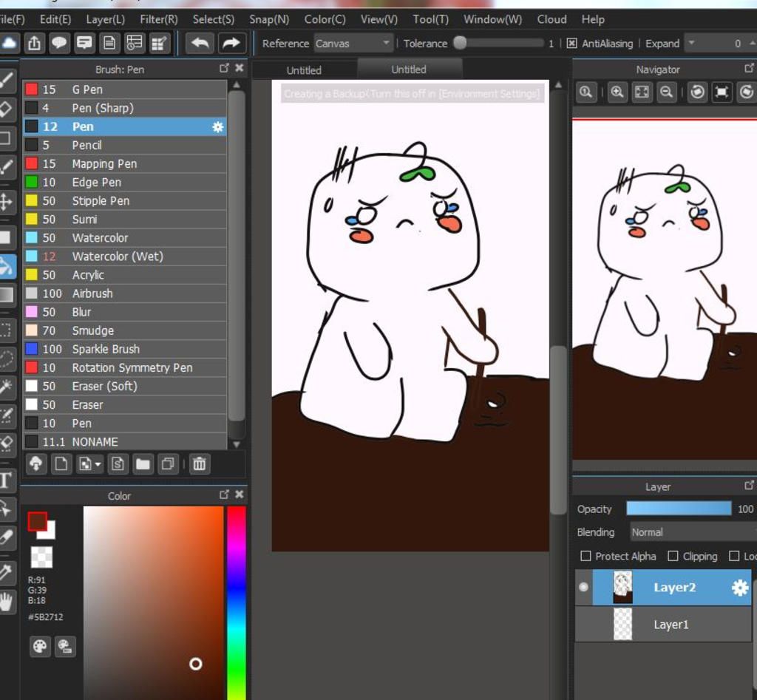Screen dimensions: 757x700
Task: Open the Expand dropdown arrow
Action: click(691, 43)
